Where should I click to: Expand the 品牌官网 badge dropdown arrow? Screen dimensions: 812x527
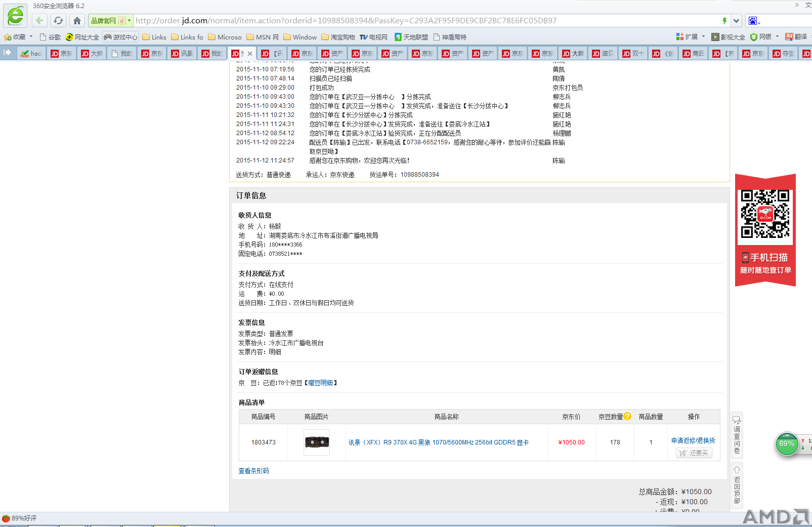click(130, 21)
